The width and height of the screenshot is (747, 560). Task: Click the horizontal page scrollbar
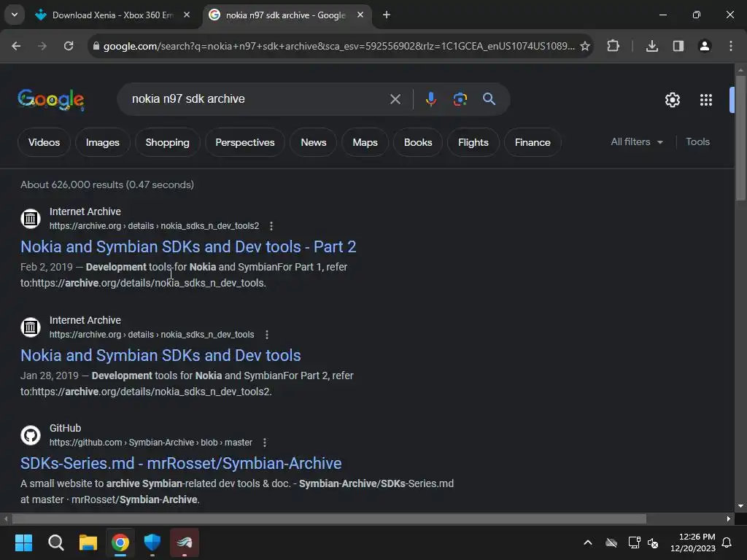pos(329,518)
